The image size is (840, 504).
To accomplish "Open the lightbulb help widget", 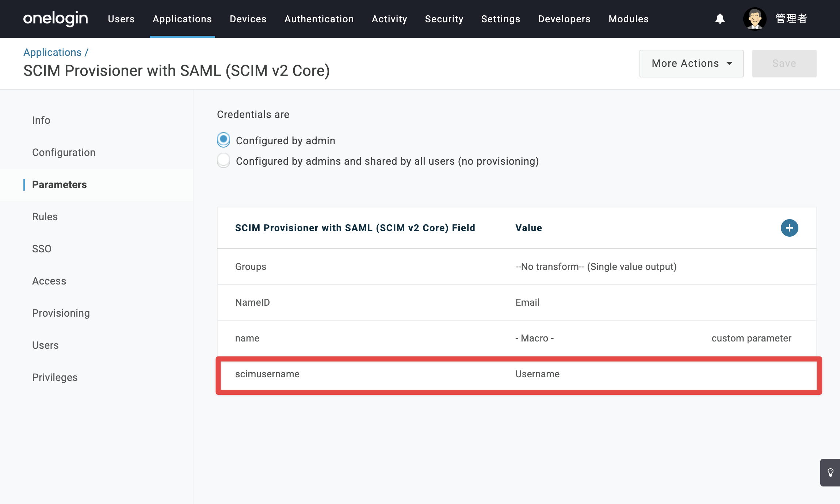I will click(830, 473).
